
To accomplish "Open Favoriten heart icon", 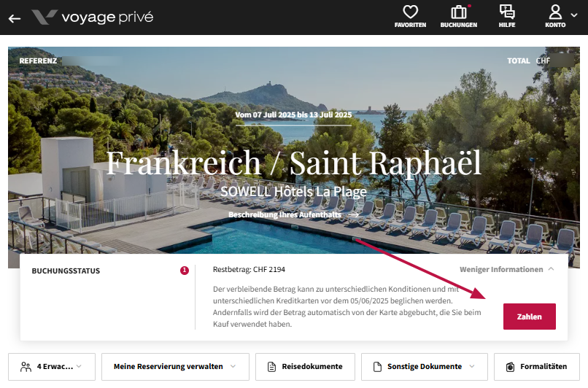I will pos(410,12).
